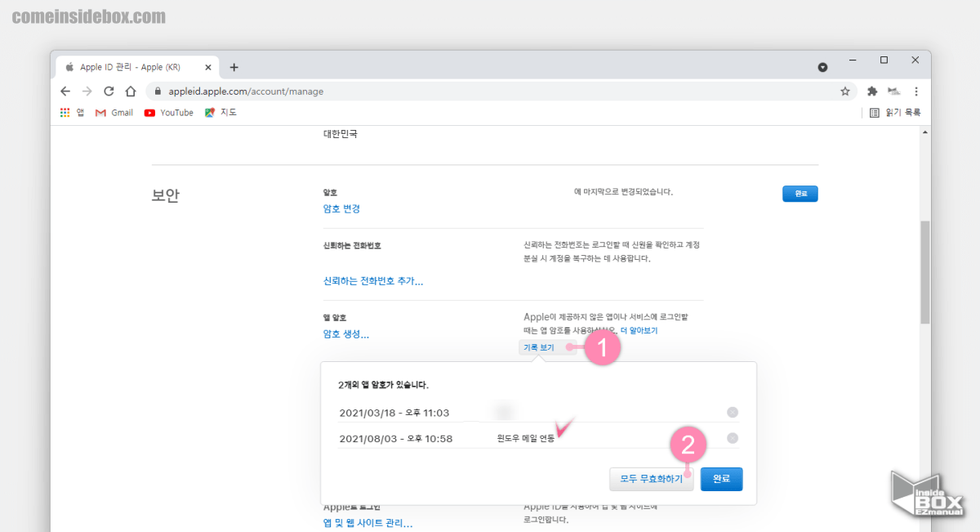Open 앱 및 웹 사이트 관리 link
Image resolution: width=980 pixels, height=532 pixels.
pyautogui.click(x=367, y=523)
